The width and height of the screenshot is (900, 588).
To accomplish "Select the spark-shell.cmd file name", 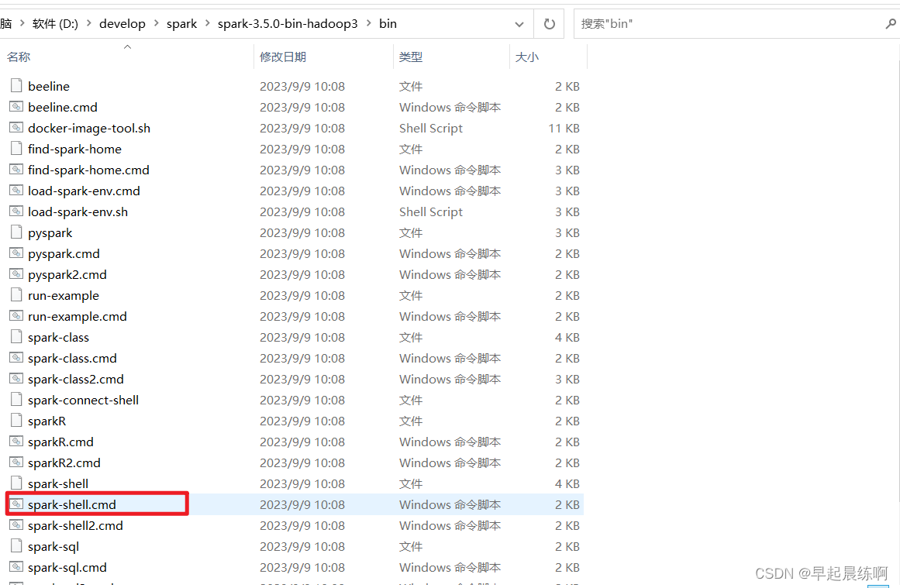I will tap(72, 504).
